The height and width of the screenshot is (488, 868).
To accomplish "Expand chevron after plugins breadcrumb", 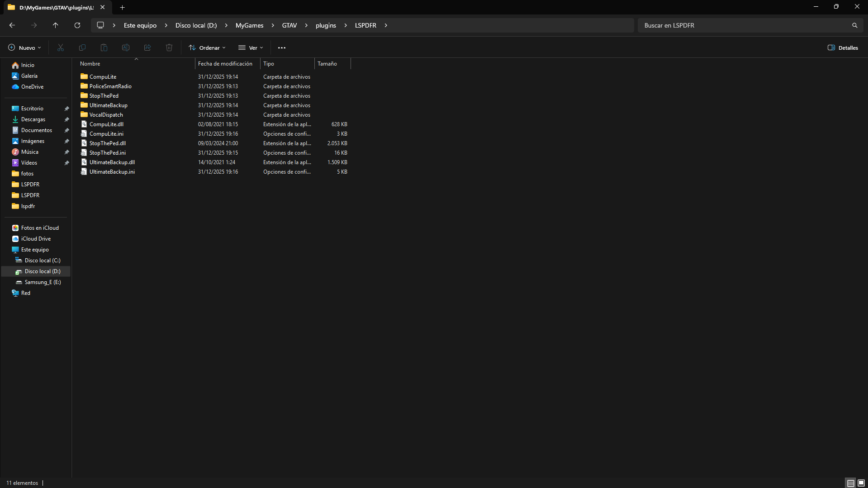I will tap(346, 25).
